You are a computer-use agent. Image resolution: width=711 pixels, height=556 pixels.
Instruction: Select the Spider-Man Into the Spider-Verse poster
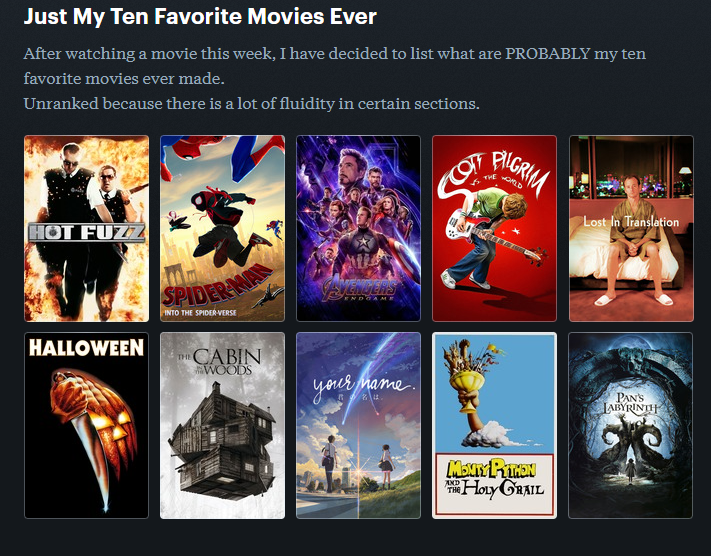(222, 229)
